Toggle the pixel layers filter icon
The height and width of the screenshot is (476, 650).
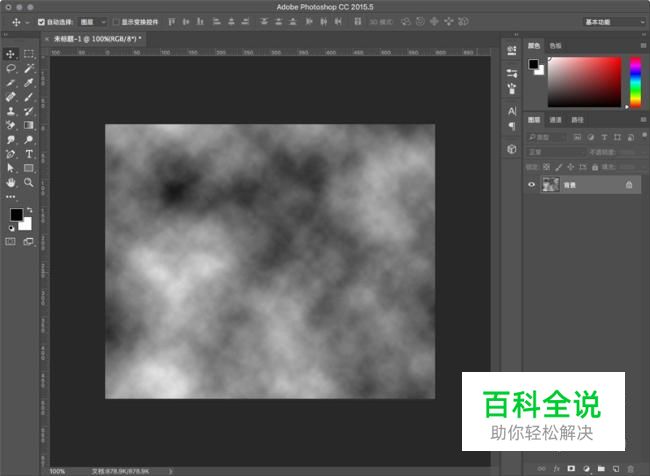pyautogui.click(x=577, y=137)
